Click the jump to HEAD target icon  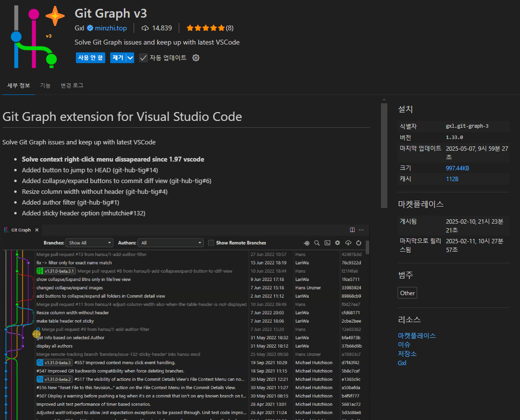pos(307,243)
